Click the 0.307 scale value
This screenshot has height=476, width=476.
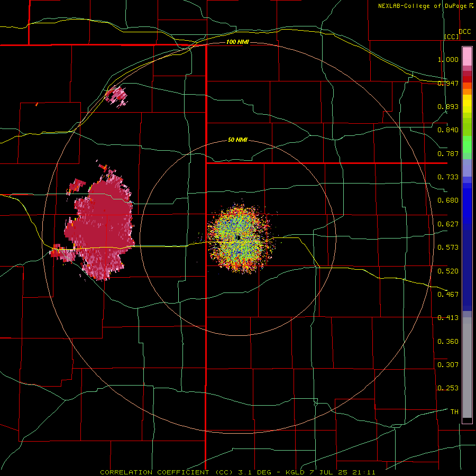(x=448, y=364)
